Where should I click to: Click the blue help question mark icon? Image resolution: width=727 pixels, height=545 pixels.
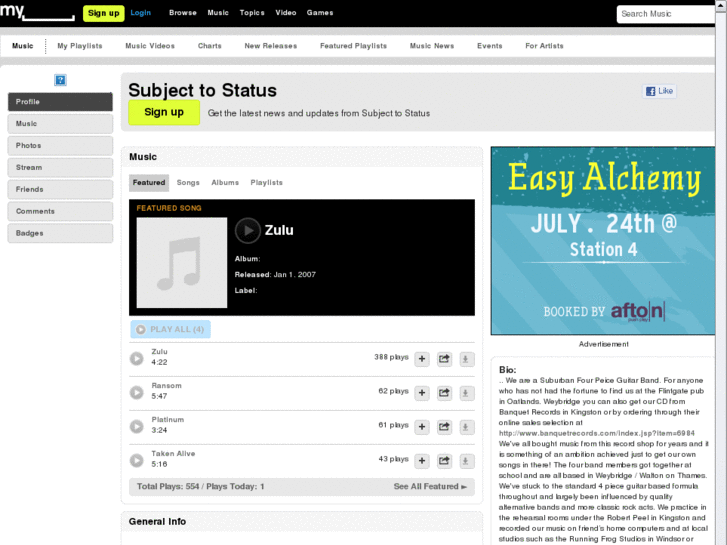pos(60,80)
